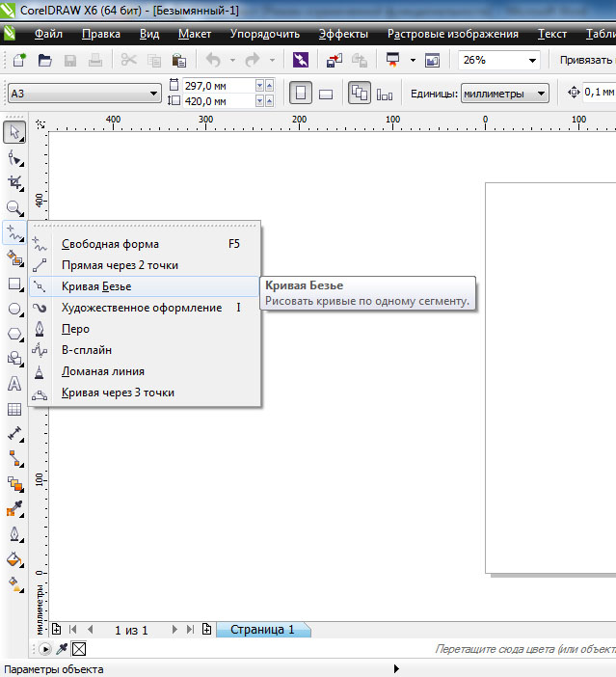Select the Pick tool in toolbox
Image resolution: width=616 pixels, height=677 pixels.
point(14,132)
